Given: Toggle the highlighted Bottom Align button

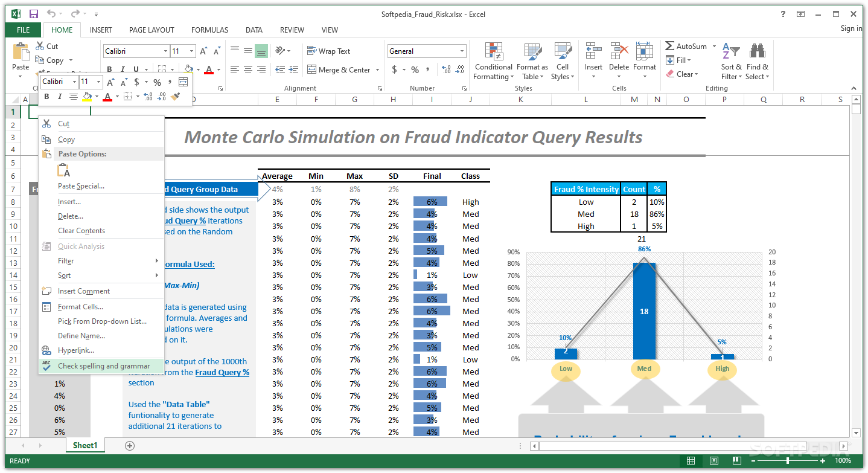Looking at the screenshot, I should [261, 51].
